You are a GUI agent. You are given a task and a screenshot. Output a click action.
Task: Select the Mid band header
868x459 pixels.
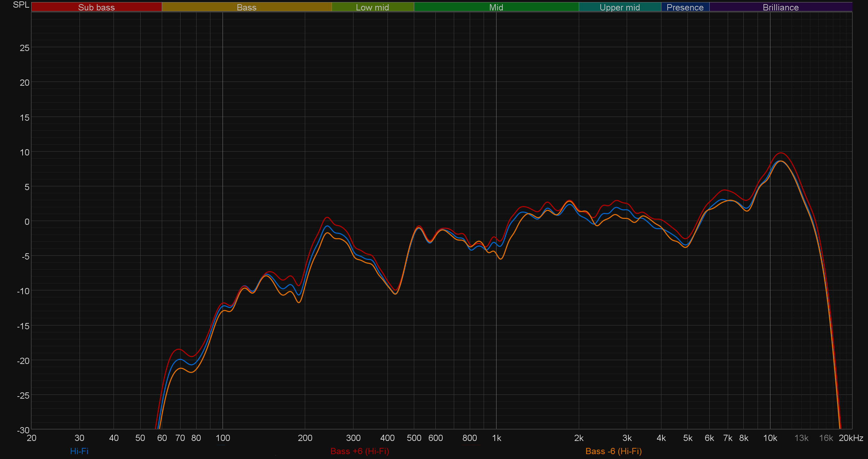coord(496,7)
